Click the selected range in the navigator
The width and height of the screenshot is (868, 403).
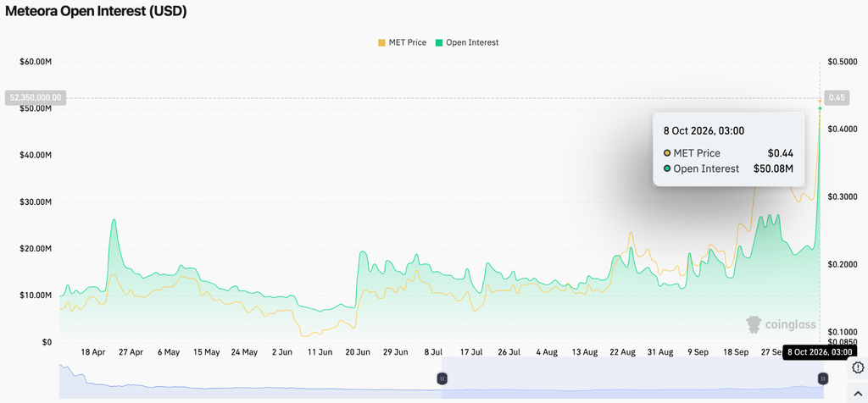point(632,378)
